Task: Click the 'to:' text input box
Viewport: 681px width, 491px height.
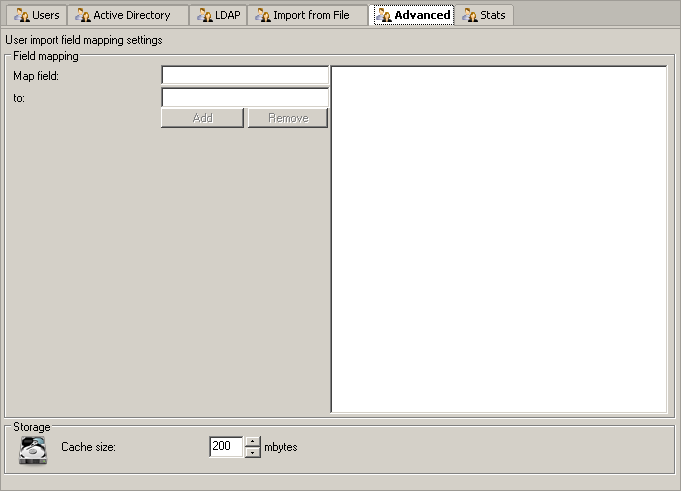Action: [x=245, y=98]
